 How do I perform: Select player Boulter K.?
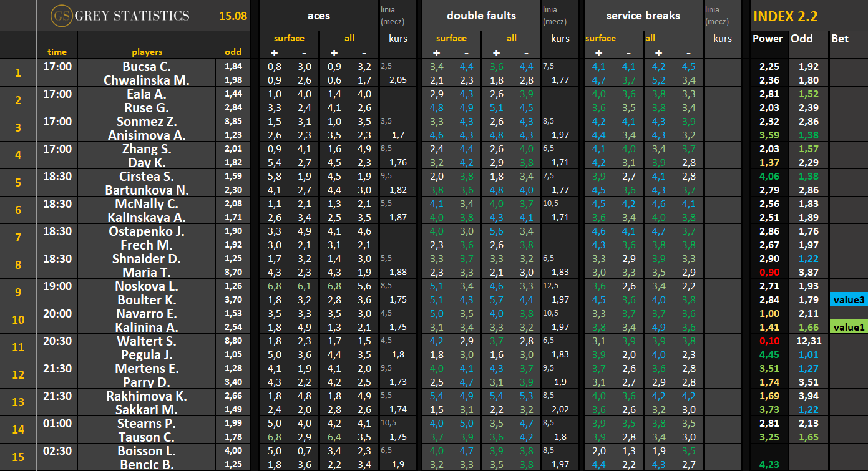147,300
